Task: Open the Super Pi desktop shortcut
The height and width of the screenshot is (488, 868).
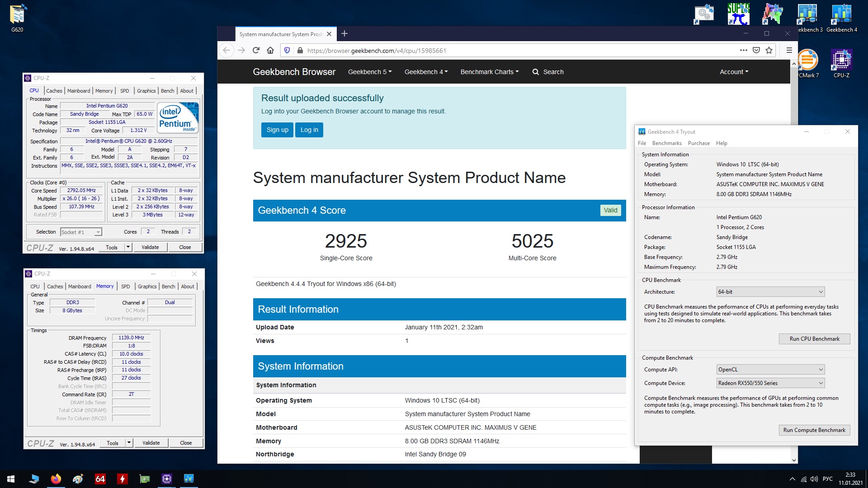Action: click(x=738, y=14)
